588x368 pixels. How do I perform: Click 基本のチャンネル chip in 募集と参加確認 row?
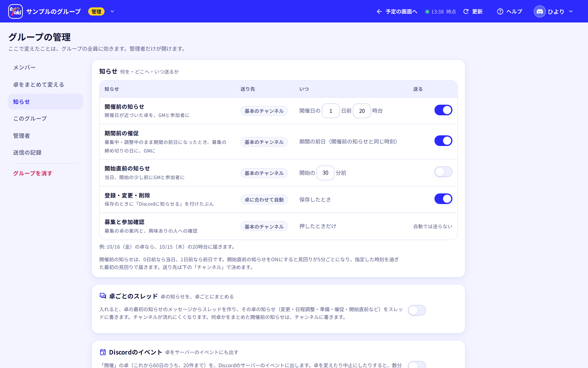coord(264,226)
